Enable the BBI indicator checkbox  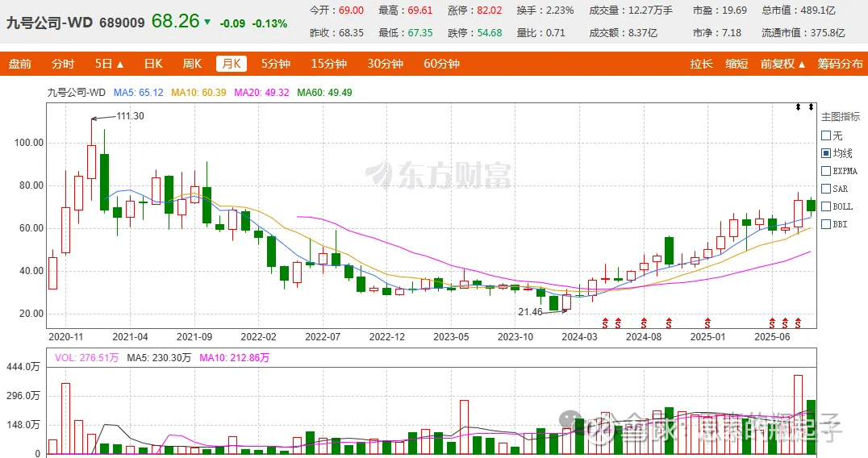826,224
